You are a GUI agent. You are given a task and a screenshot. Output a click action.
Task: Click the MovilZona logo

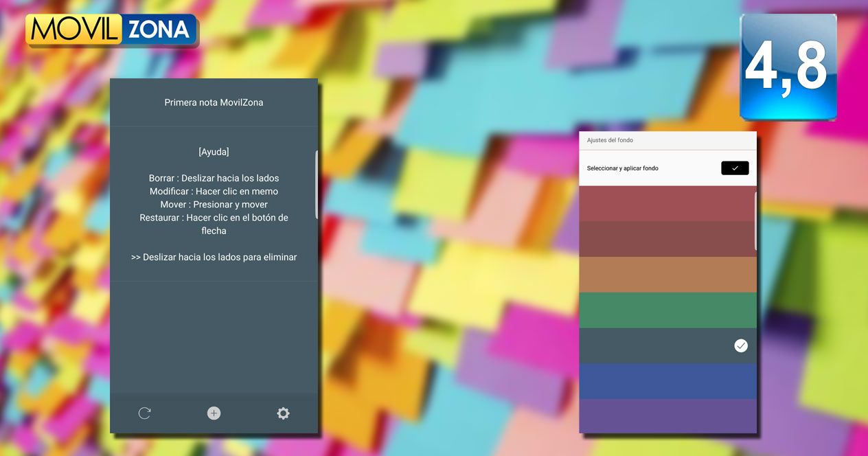(x=112, y=30)
